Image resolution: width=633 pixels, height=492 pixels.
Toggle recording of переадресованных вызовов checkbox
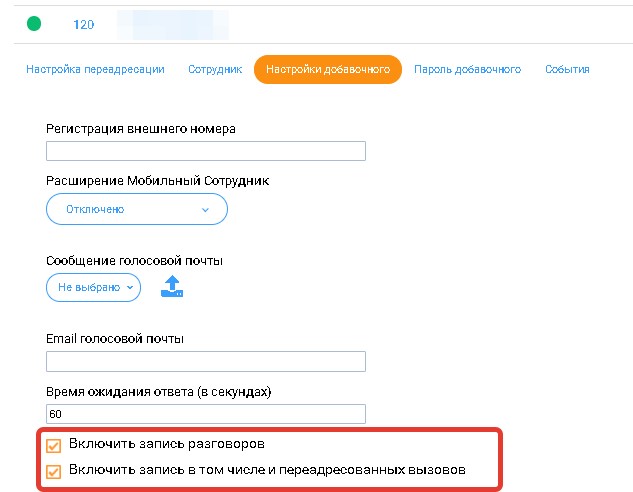[54, 470]
